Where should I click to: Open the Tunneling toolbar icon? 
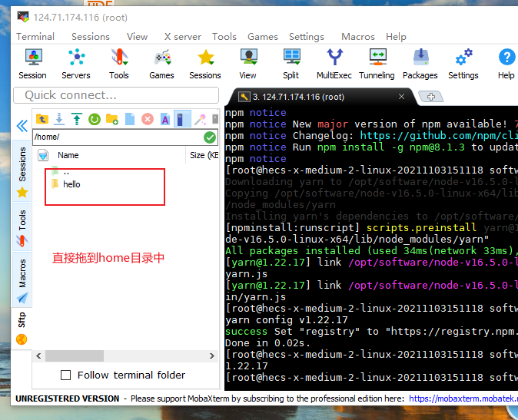pyautogui.click(x=377, y=64)
